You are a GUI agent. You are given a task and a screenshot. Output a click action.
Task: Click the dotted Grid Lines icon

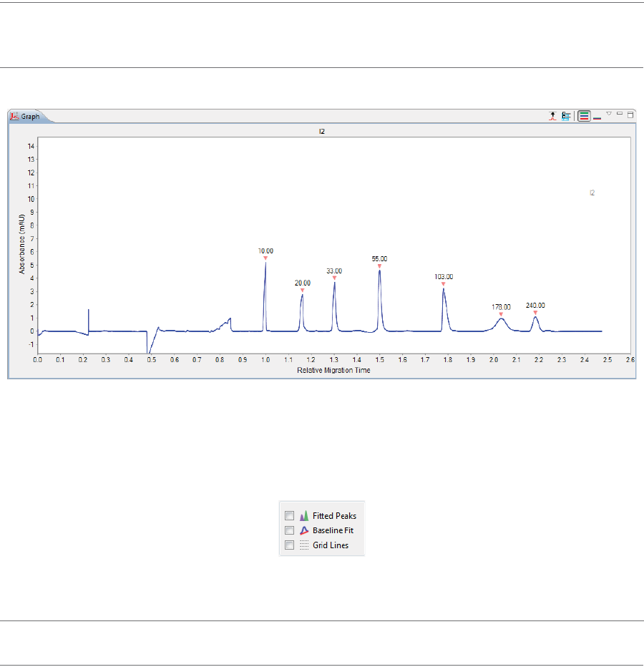tap(303, 545)
